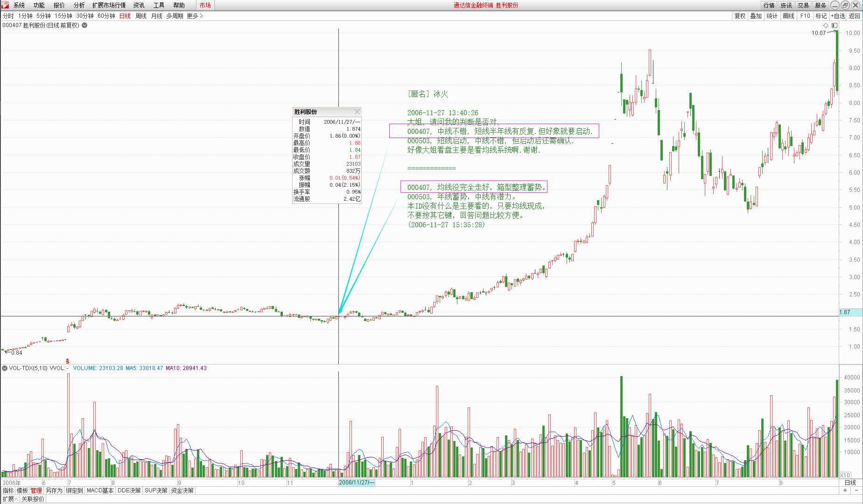Switch to the 周线 weekly period tab
The width and height of the screenshot is (863, 504).
click(x=140, y=16)
